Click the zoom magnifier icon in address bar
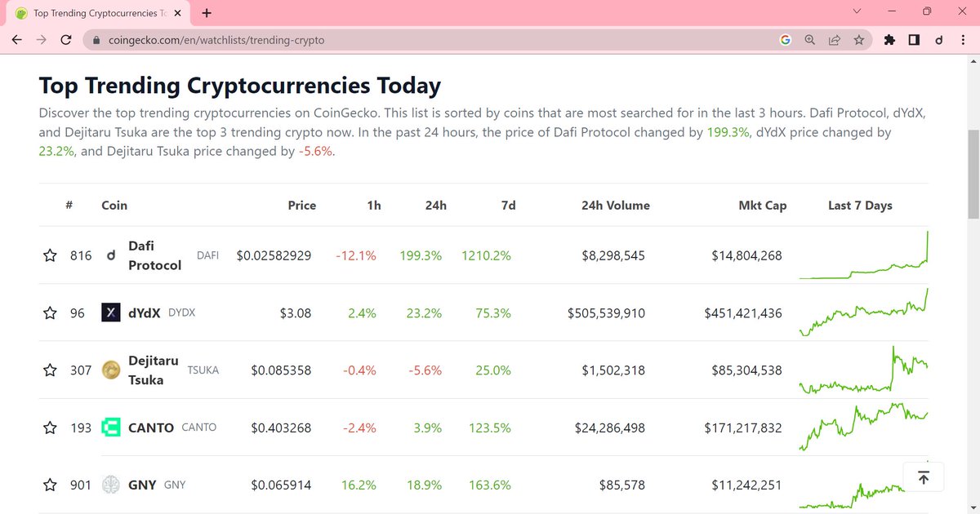Image resolution: width=980 pixels, height=514 pixels. click(x=810, y=39)
